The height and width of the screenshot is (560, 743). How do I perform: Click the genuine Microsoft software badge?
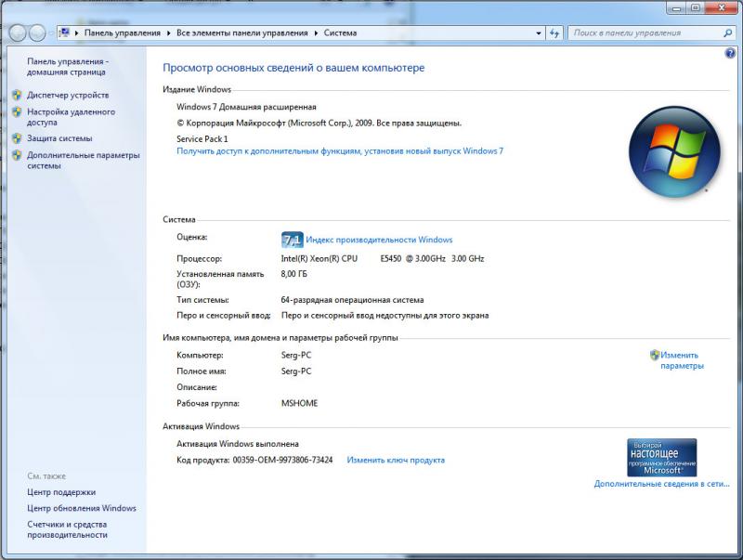tap(661, 457)
